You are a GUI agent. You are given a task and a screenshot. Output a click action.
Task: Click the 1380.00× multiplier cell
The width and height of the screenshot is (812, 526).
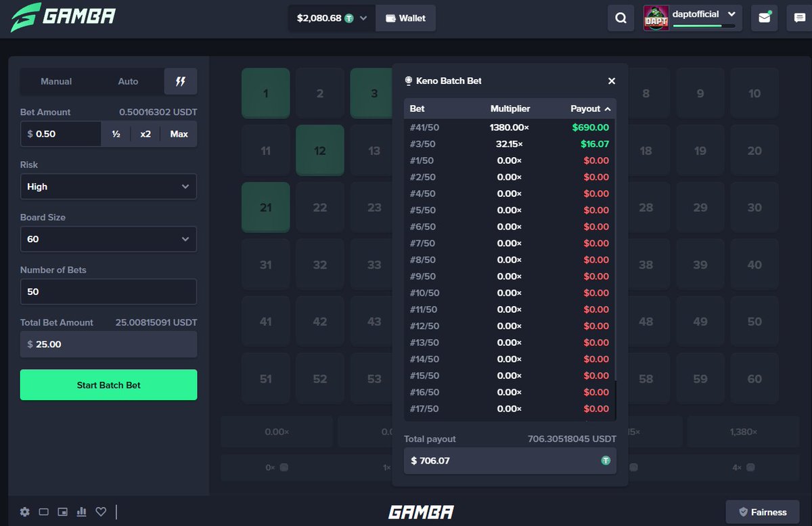coord(510,127)
